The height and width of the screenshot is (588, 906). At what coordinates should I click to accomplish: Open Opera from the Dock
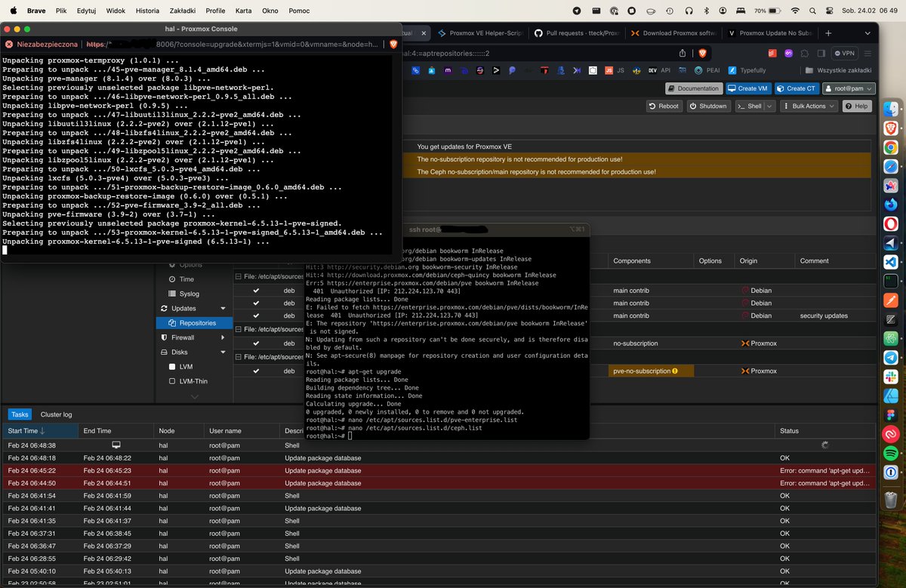[x=890, y=224]
